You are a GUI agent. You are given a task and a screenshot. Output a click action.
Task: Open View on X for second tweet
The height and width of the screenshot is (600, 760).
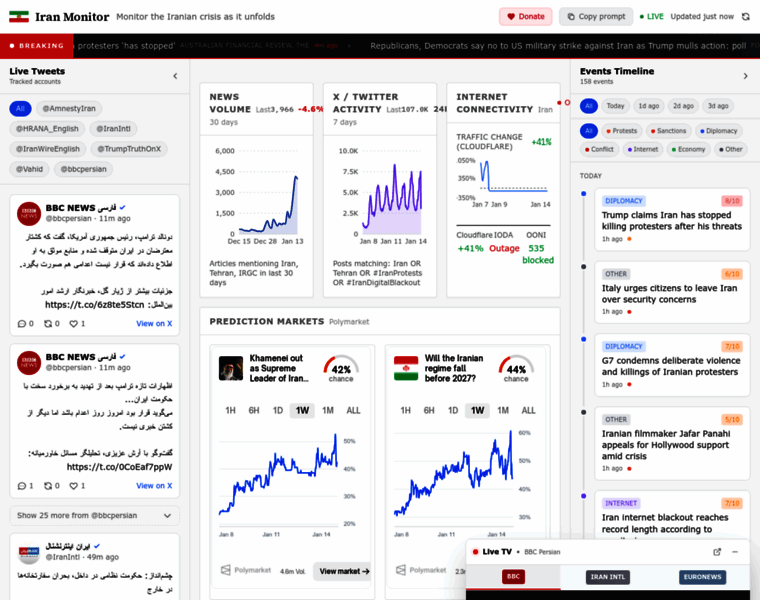[154, 486]
